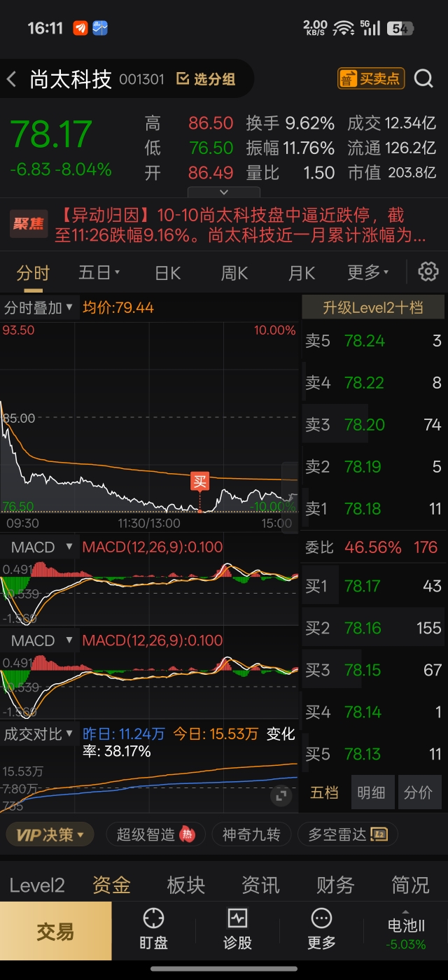
Task: Open 超级智造 feature button
Action: 155,834
